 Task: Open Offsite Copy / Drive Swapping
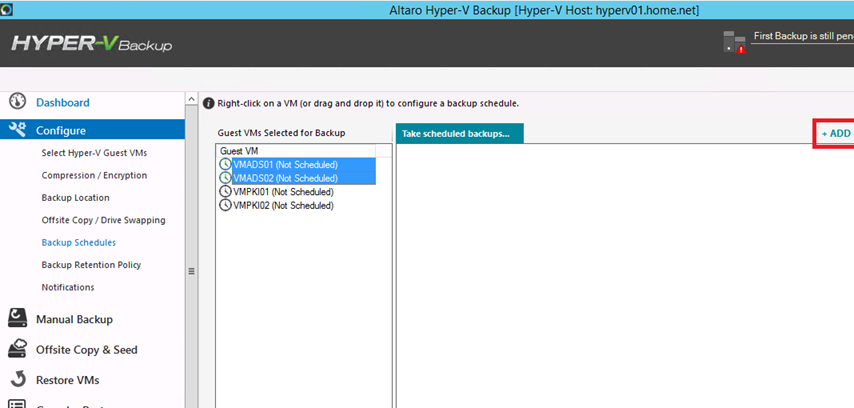pyautogui.click(x=103, y=220)
